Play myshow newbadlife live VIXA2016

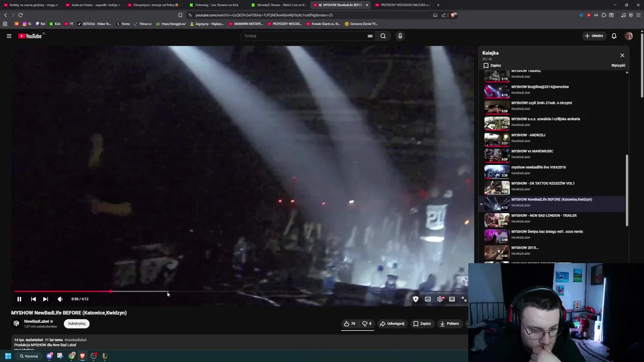(x=553, y=170)
